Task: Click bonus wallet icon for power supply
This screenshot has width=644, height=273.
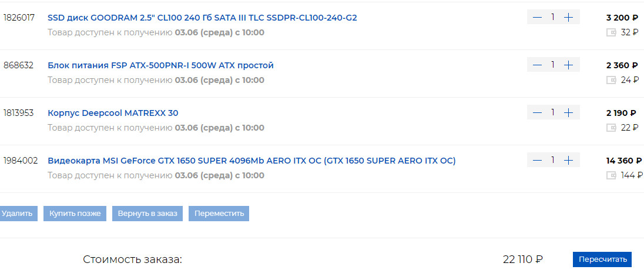Action: click(611, 80)
